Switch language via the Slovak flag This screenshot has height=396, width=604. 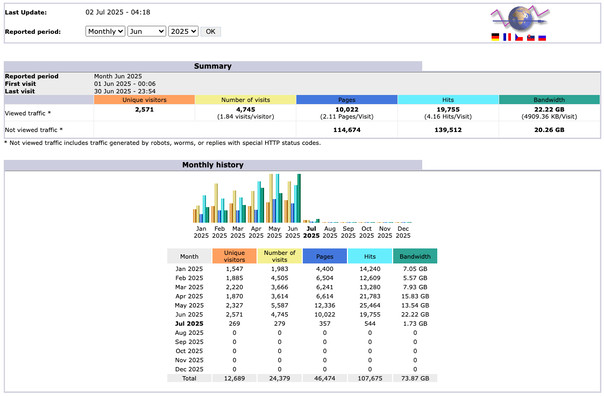pyautogui.click(x=531, y=37)
